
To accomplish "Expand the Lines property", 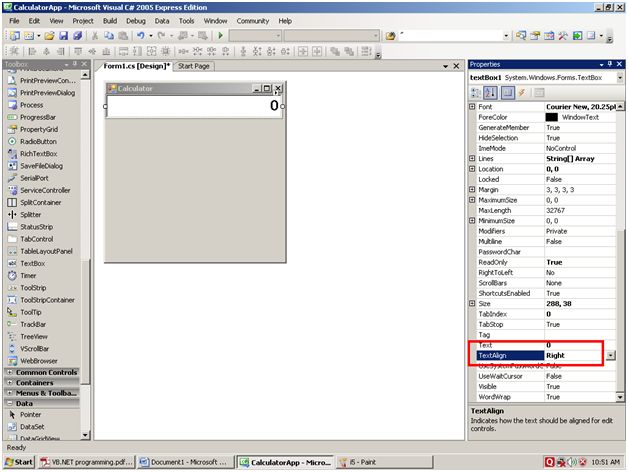I will point(472,158).
